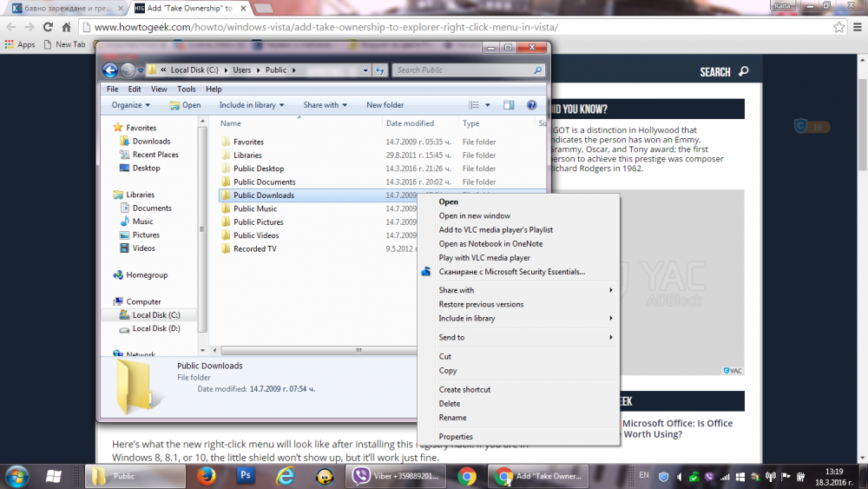Click the Change your view icon
Screen dimensions: 868x489
click(474, 105)
